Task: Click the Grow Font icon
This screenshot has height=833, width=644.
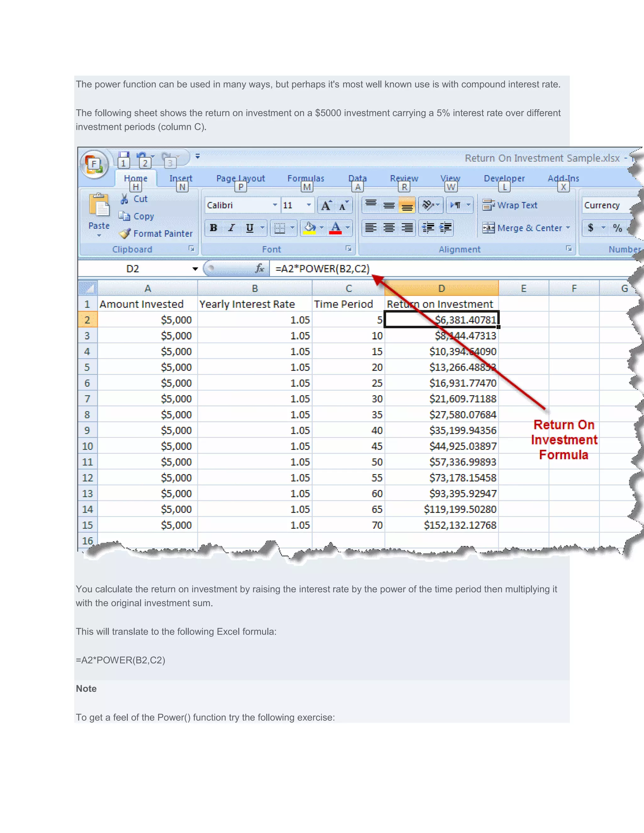Action: (326, 205)
